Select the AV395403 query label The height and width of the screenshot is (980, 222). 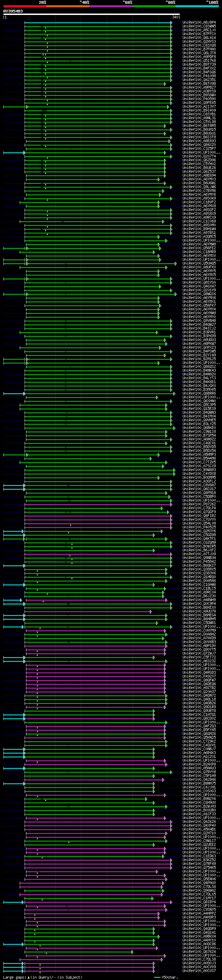pyautogui.click(x=13, y=11)
